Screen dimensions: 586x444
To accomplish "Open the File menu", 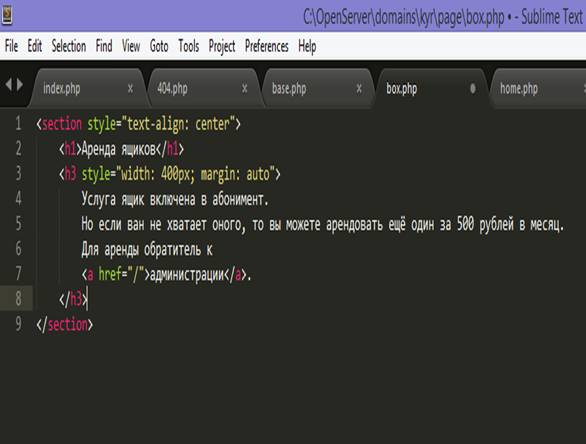I will pyautogui.click(x=11, y=46).
